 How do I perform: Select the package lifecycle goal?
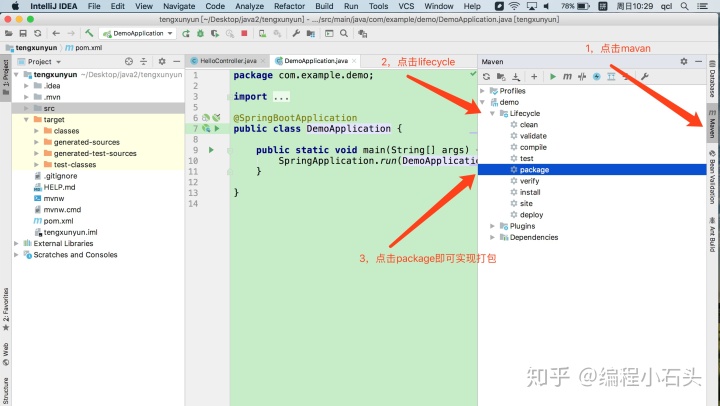534,170
